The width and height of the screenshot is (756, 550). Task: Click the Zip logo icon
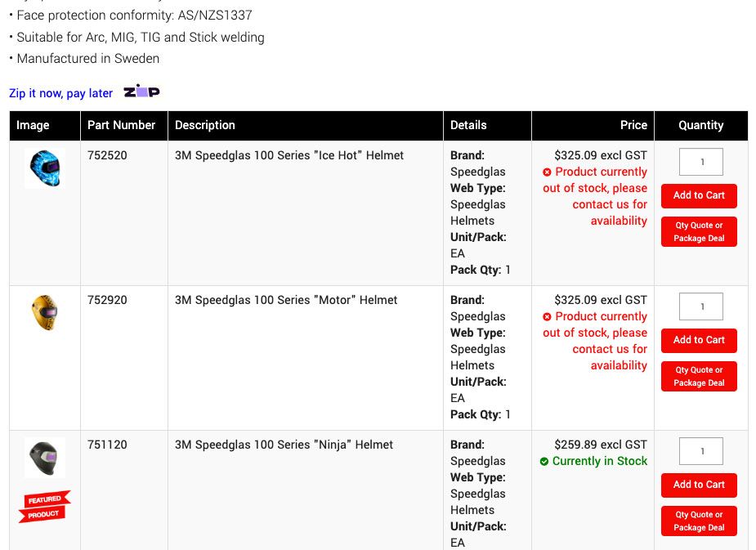tap(141, 92)
